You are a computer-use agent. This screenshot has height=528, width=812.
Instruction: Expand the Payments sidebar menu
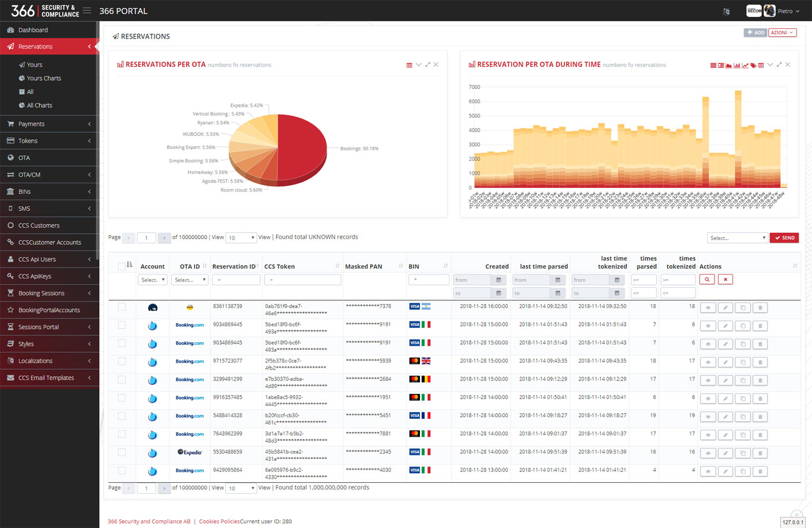point(49,124)
